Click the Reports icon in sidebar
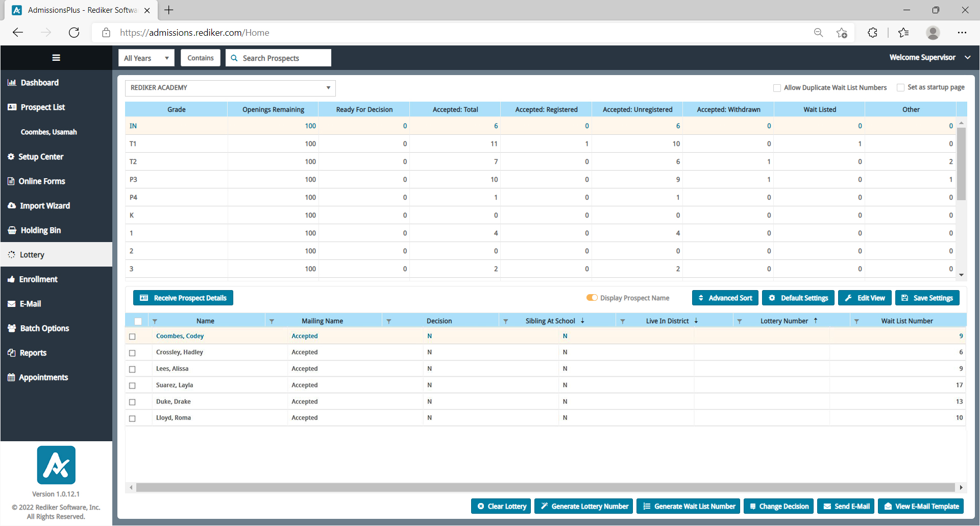This screenshot has height=526, width=980. click(12, 353)
